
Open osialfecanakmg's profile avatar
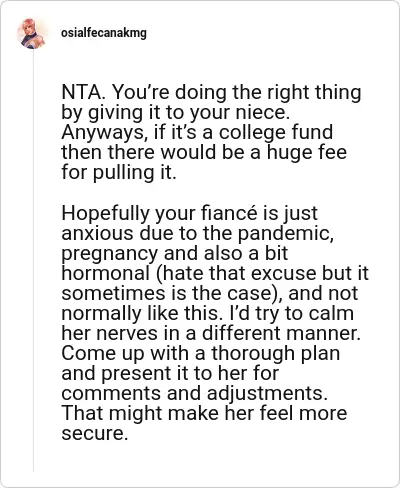[33, 34]
